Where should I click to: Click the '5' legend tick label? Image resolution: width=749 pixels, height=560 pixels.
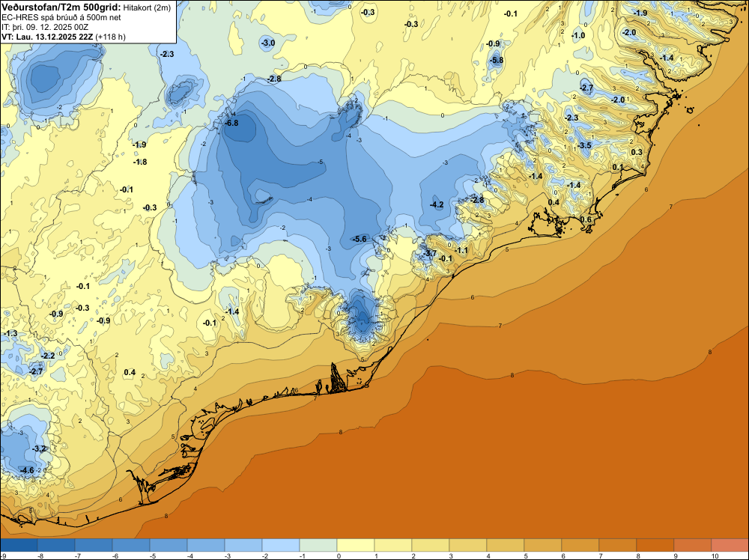526,556
